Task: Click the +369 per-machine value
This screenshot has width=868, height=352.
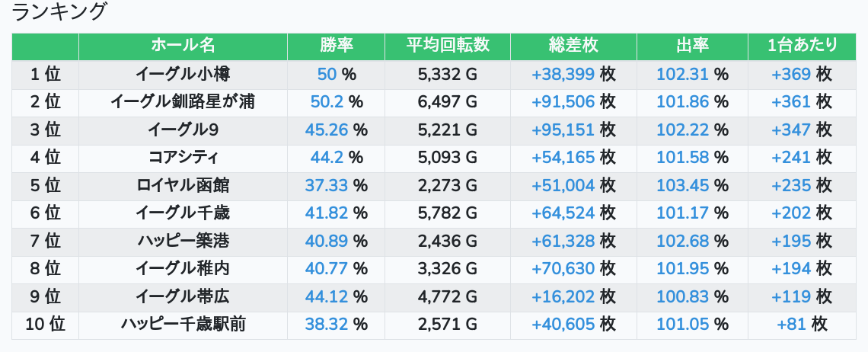Action: point(791,75)
